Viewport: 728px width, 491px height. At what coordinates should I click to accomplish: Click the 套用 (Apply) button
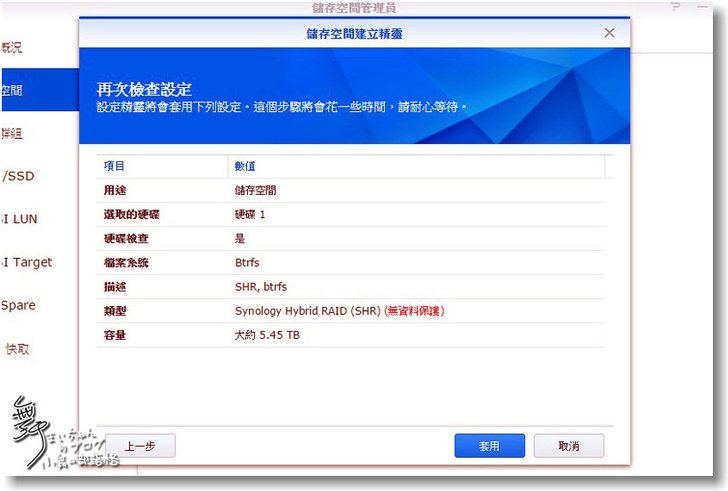click(489, 446)
